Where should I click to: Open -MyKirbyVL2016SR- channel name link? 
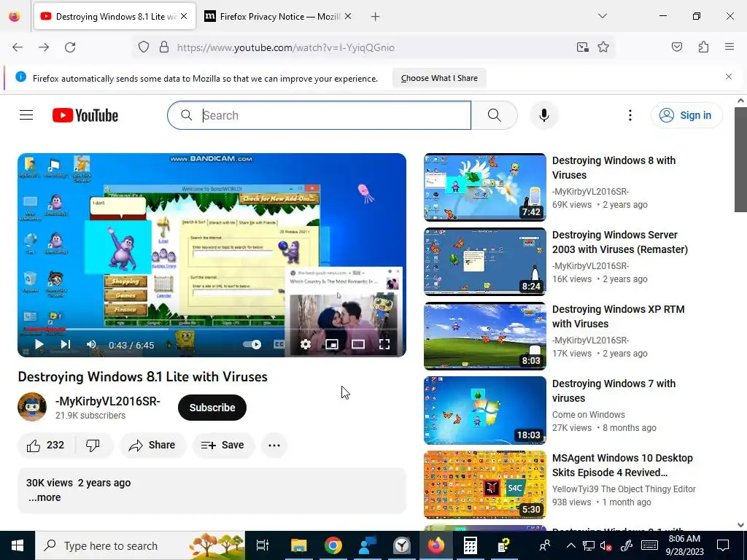(x=108, y=402)
